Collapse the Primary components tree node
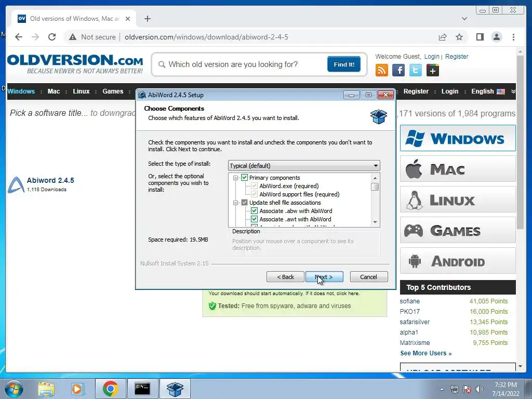Viewport: 532px width, 399px height. click(x=235, y=178)
